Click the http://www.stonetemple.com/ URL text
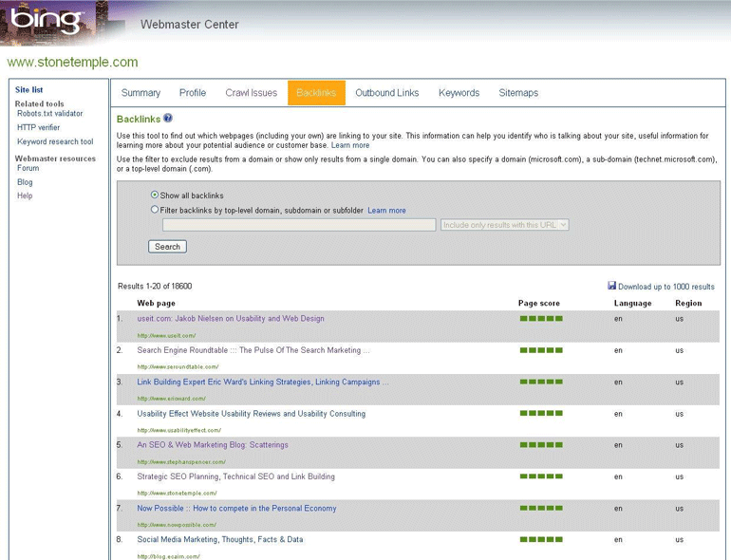731x560 pixels. pos(177,494)
